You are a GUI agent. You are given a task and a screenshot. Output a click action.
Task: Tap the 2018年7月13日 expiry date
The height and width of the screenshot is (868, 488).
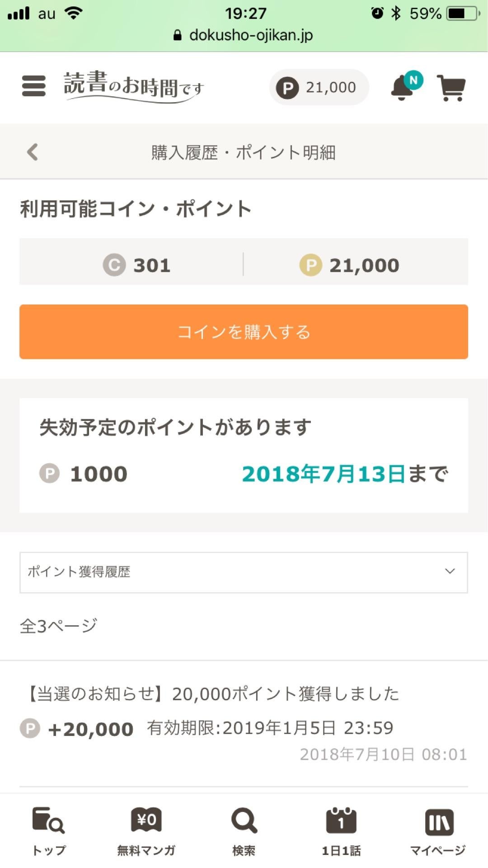[323, 474]
